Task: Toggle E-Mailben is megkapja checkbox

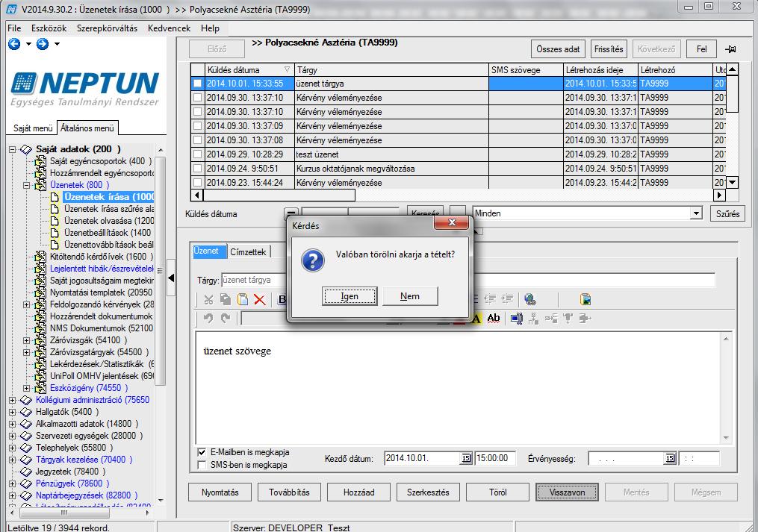Action: [x=202, y=452]
